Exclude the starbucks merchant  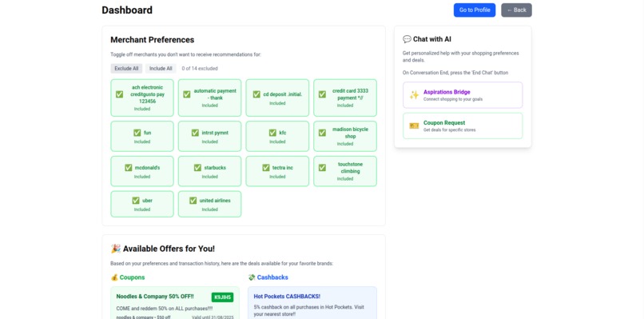209,171
